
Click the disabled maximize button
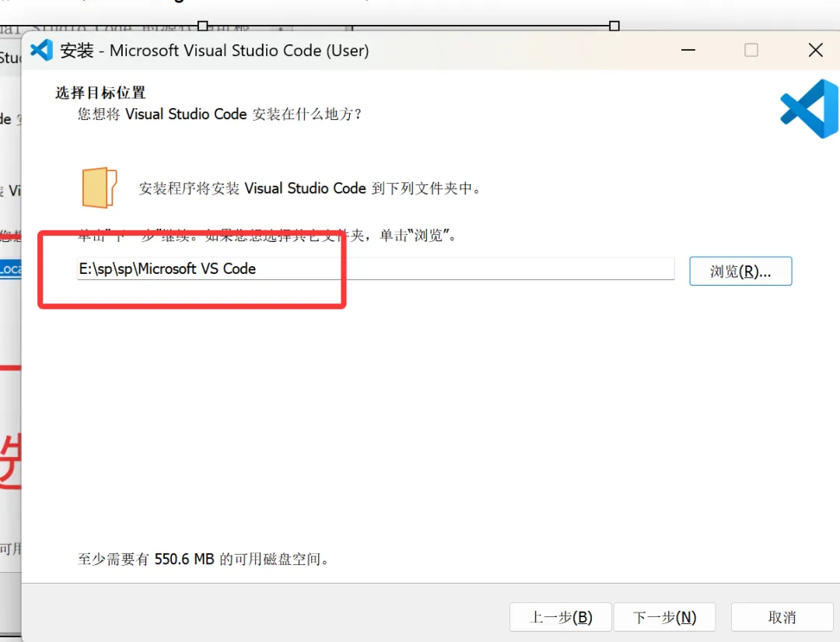[x=751, y=51]
